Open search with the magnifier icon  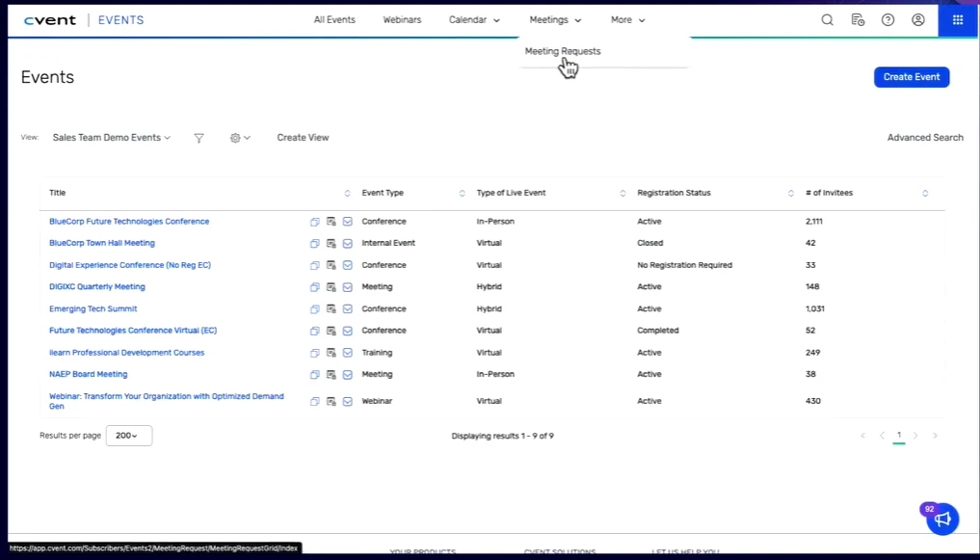tap(827, 19)
